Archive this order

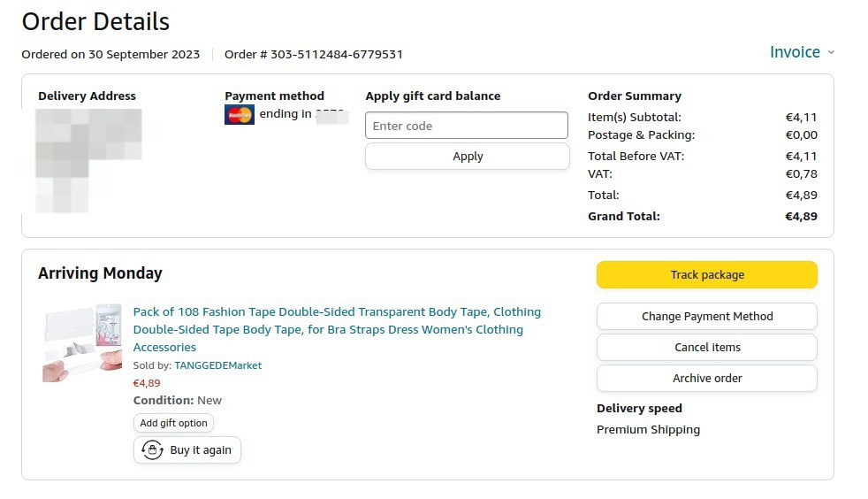pyautogui.click(x=706, y=379)
